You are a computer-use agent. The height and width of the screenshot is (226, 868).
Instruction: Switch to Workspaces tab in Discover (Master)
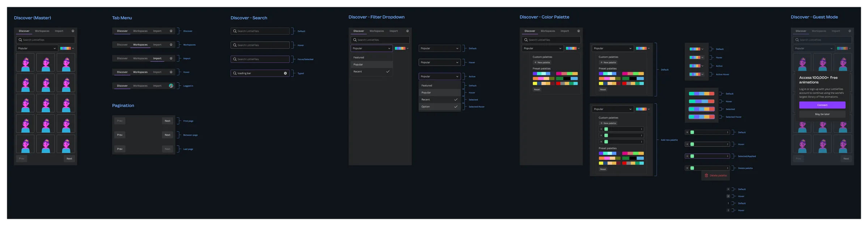coord(42,31)
